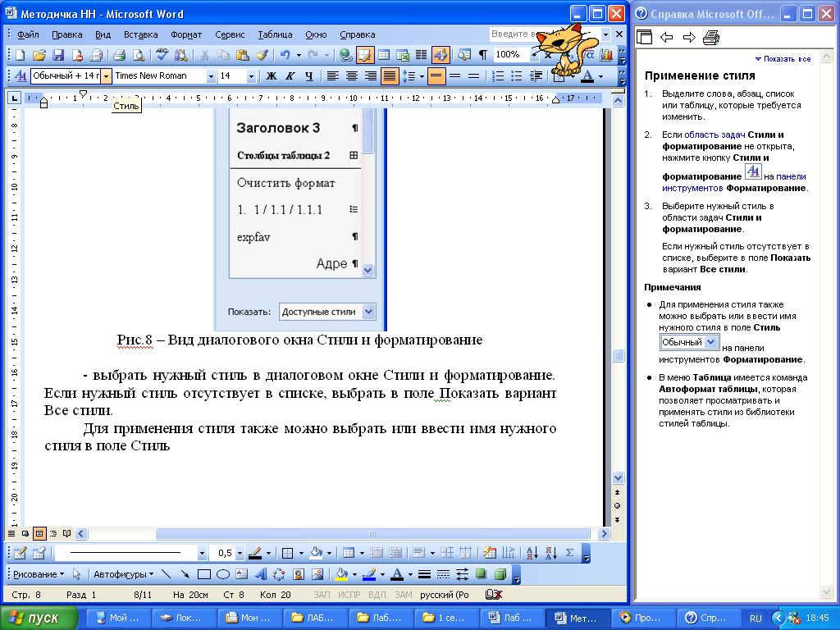Viewport: 840px width, 630px height.
Task: Align text to the right
Action: (x=370, y=76)
